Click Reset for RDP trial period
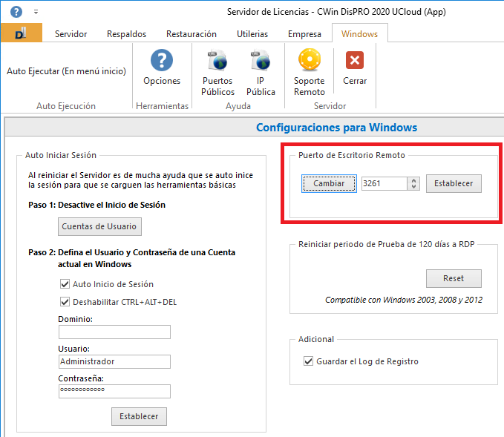The width and height of the screenshot is (504, 437). [x=454, y=278]
